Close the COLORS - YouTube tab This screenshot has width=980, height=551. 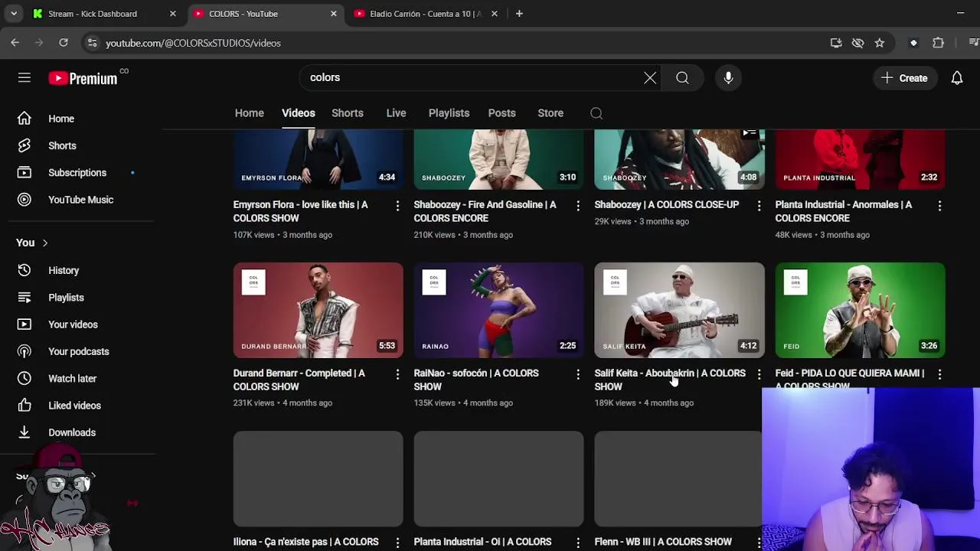334,14
